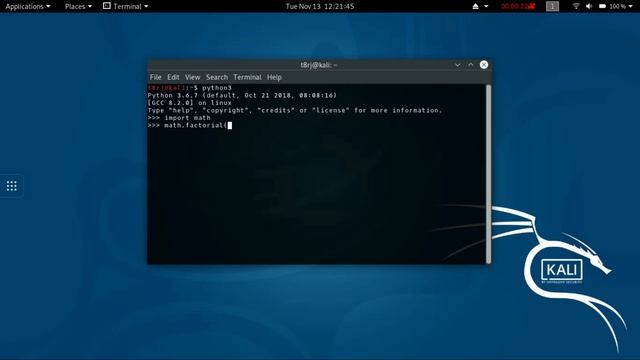Expand arrow beside the eject icon
Screen dimensions: 640x360
(x=486, y=6)
